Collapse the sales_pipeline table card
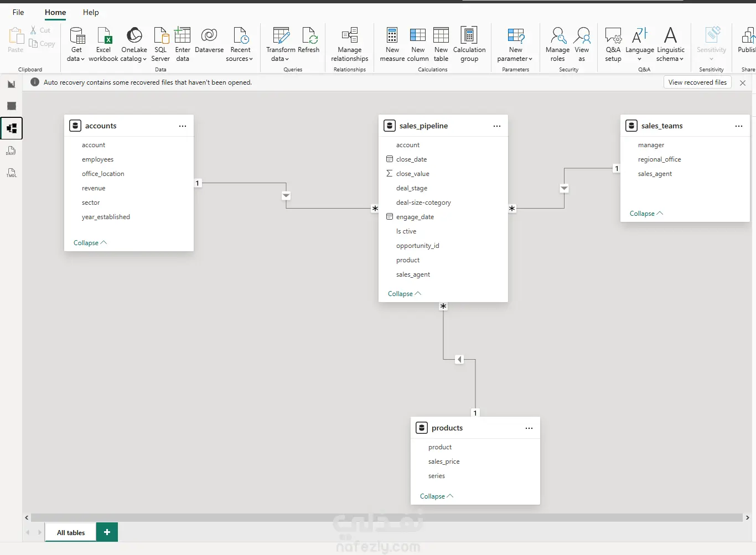Screen dimensions: 756x555 (405, 294)
